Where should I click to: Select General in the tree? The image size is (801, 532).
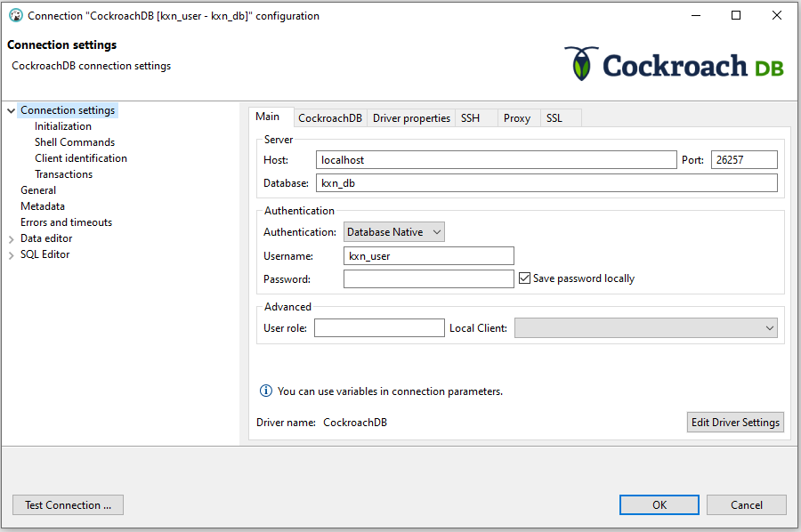click(x=38, y=189)
